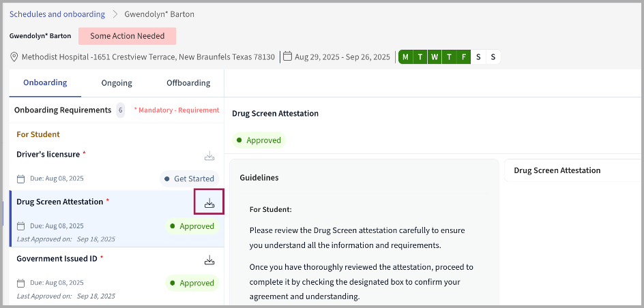
Task: Go to Schedules and onboarding breadcrumb
Action: coord(57,14)
